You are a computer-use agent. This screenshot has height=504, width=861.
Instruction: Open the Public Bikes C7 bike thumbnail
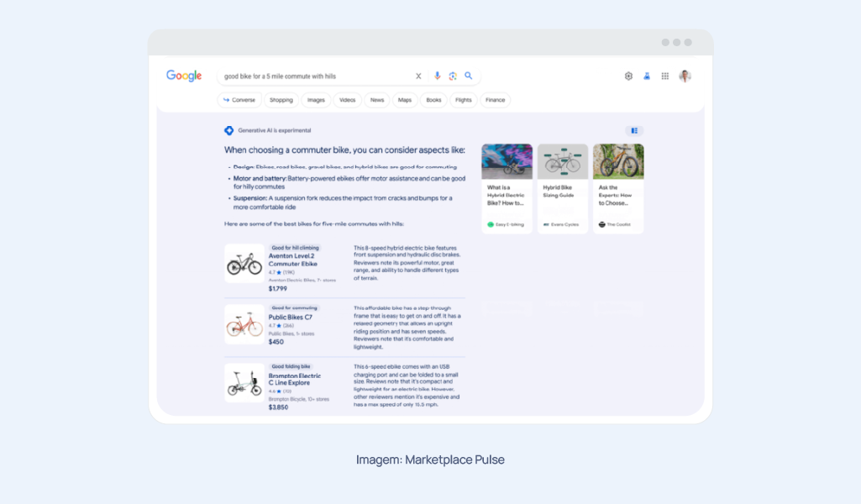tap(244, 324)
